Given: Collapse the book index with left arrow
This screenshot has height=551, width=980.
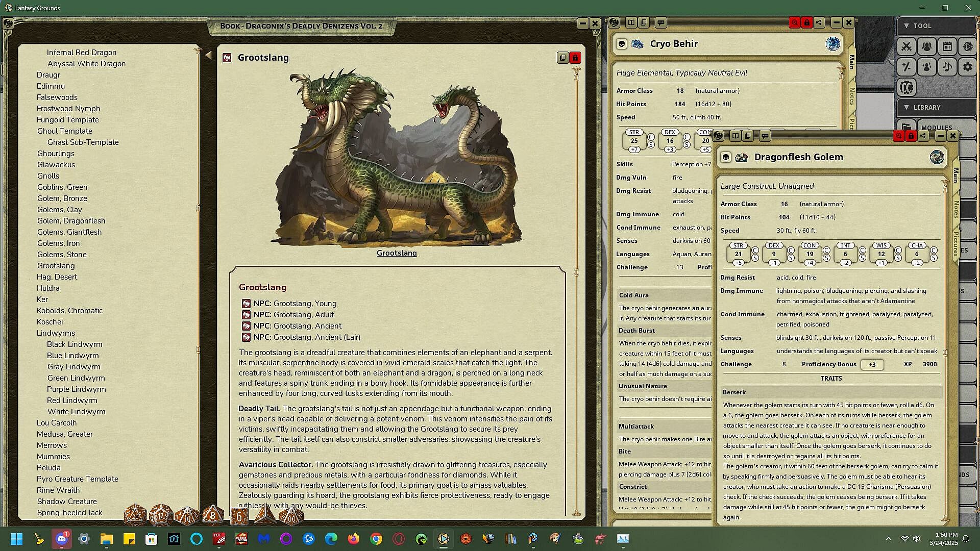Looking at the screenshot, I should [x=208, y=55].
